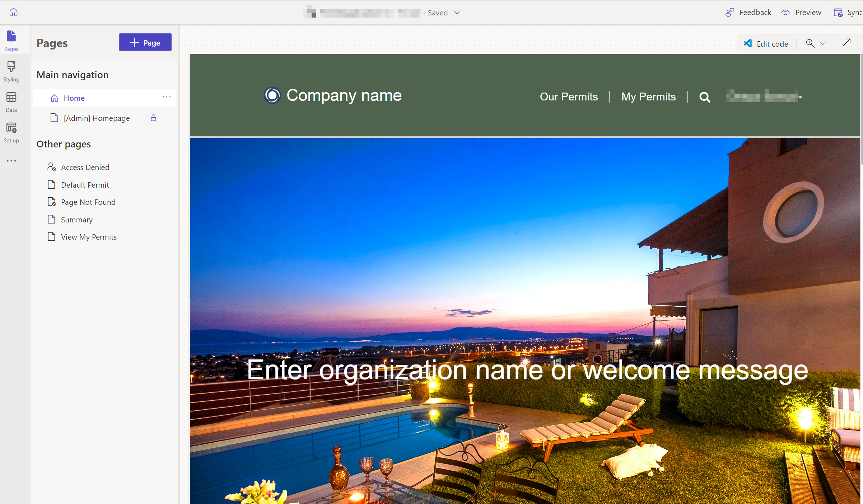Click Add new Page button
Screen dimensions: 863x504
coord(145,42)
